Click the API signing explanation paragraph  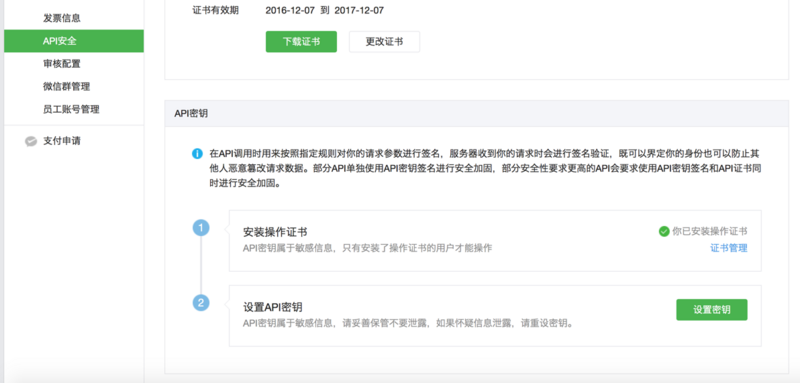[x=485, y=169]
